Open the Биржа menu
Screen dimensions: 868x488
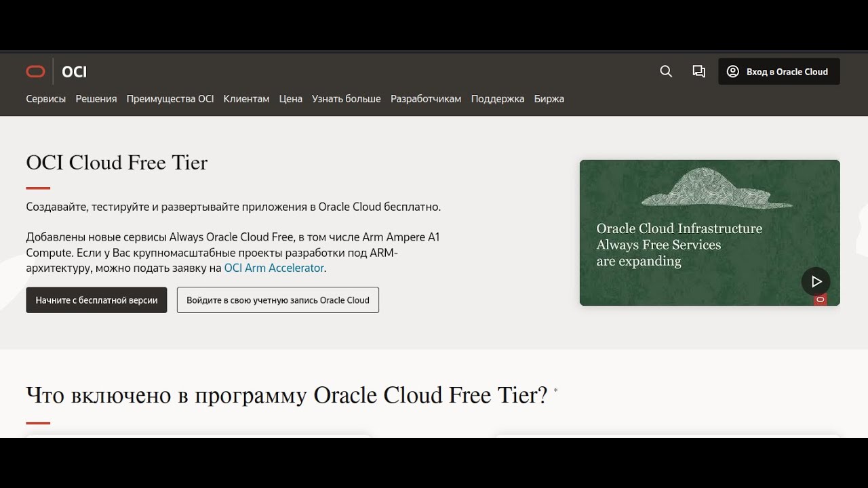549,99
